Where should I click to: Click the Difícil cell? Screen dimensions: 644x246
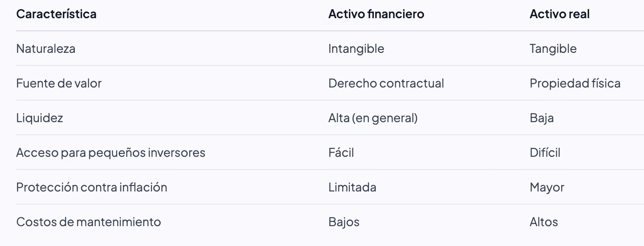pyautogui.click(x=545, y=153)
